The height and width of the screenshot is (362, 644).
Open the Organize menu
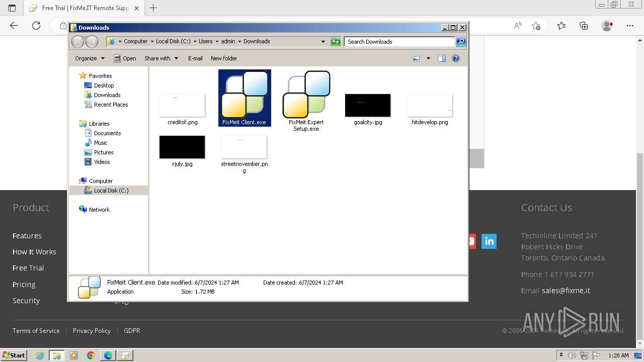90,58
